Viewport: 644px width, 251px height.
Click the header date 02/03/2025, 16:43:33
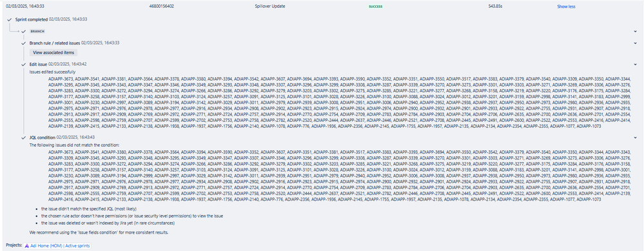(24, 6)
